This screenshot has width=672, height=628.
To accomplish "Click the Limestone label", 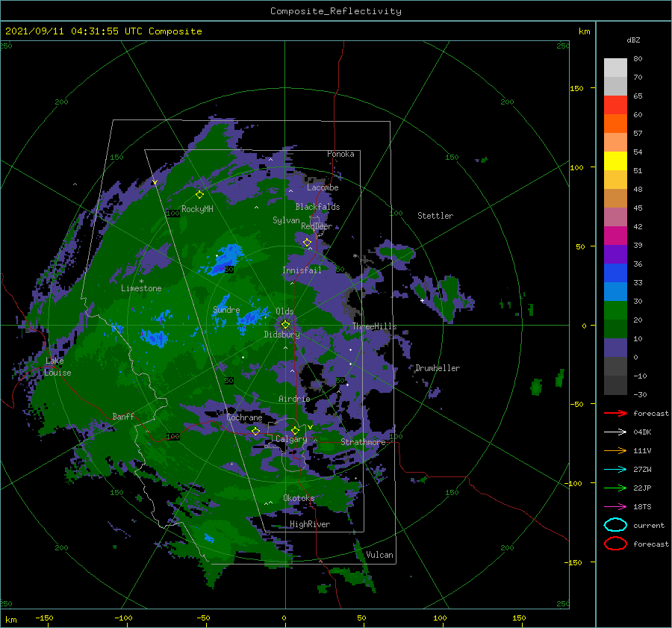I will click(141, 288).
